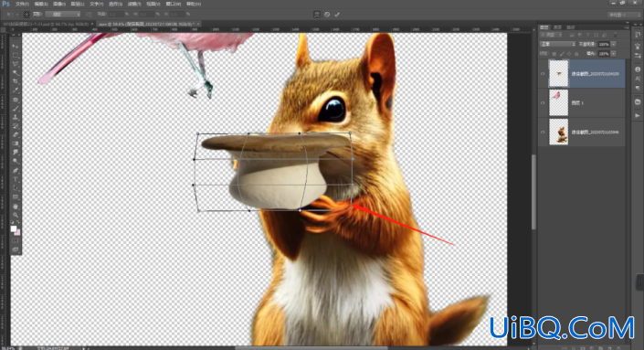
Task: Toggle lock all padlock icon
Action: (x=576, y=54)
